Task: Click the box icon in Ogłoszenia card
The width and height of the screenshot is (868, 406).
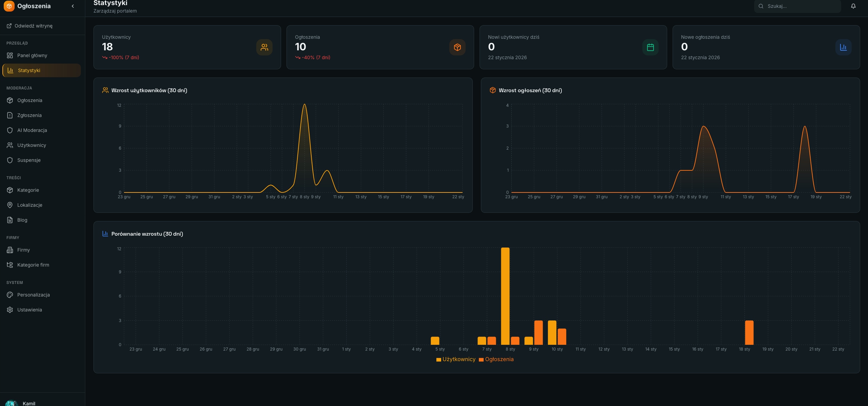Action: [x=457, y=47]
